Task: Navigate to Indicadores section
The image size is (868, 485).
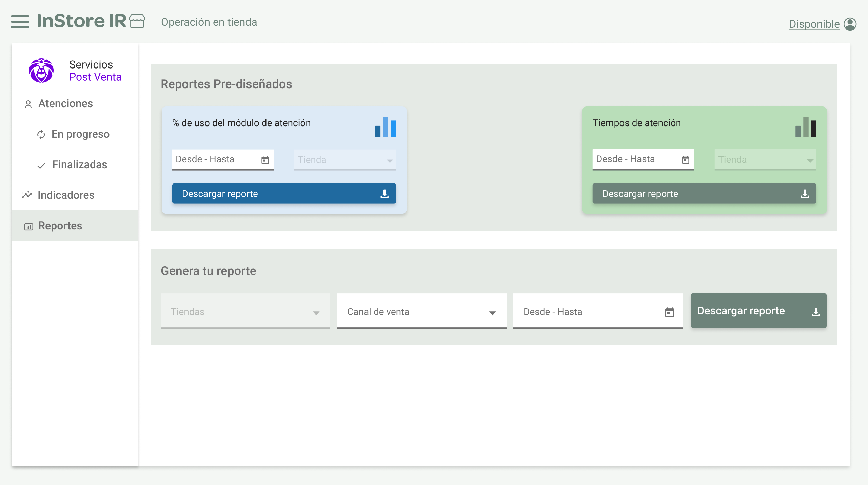Action: tap(66, 195)
